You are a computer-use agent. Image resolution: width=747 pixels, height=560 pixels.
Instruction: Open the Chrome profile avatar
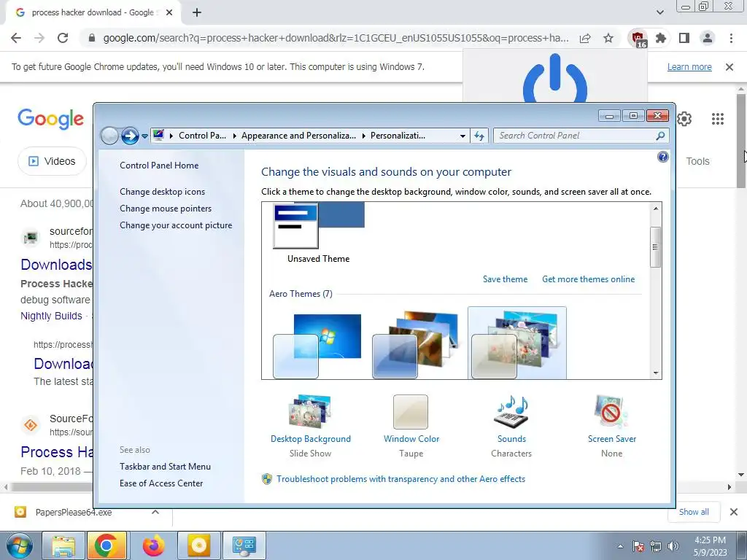708,38
